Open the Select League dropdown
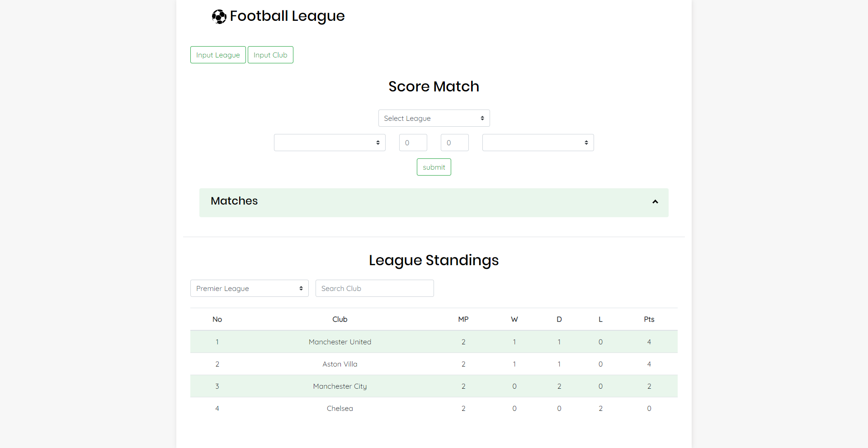This screenshot has width=868, height=448. [433, 118]
